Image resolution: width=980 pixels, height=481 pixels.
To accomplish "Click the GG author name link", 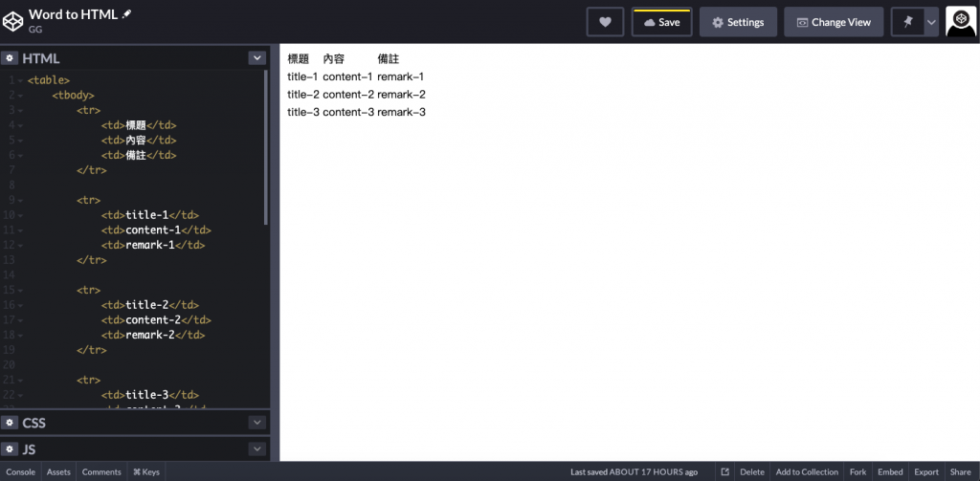I will 35,30.
